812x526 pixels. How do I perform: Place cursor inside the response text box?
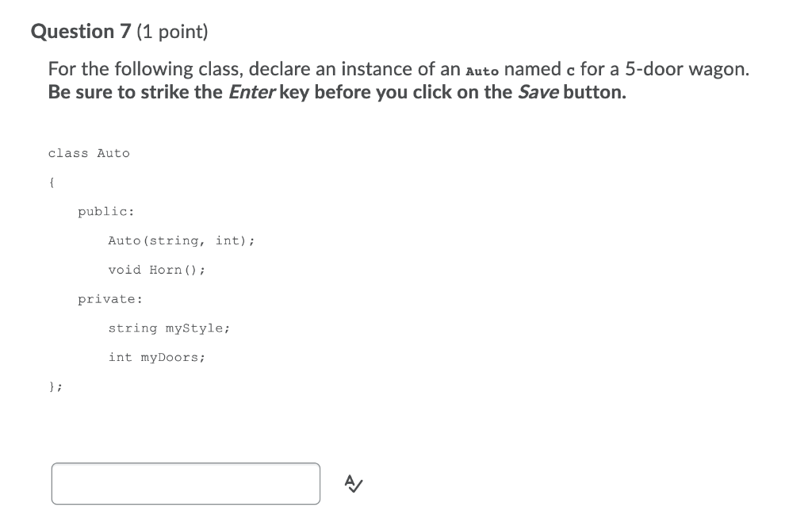(x=186, y=482)
